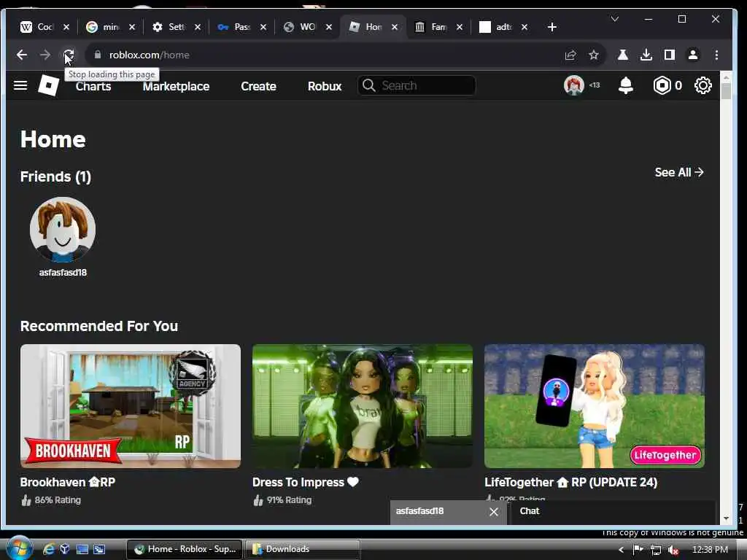Switch to the Google min tab
Image resolution: width=747 pixels, height=560 pixels.
pyautogui.click(x=104, y=27)
